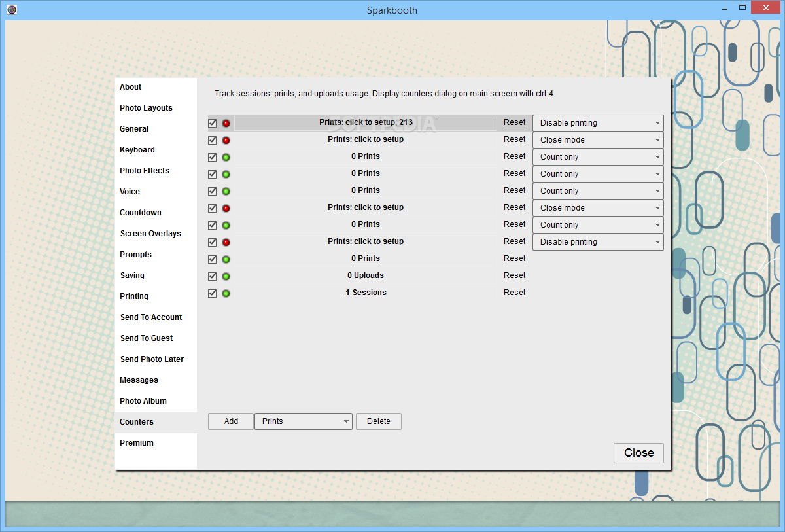Open Send To Account settings
The height and width of the screenshot is (532, 785).
tap(156, 317)
